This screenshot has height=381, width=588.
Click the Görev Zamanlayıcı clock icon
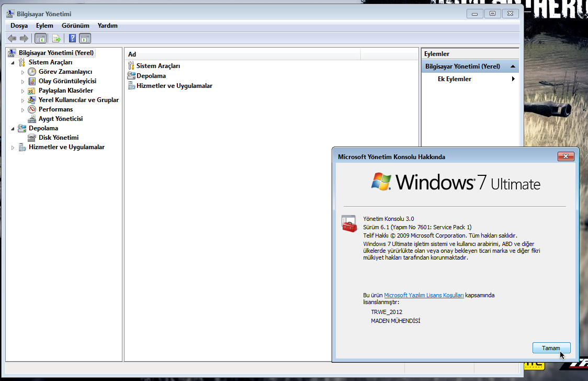click(x=32, y=72)
